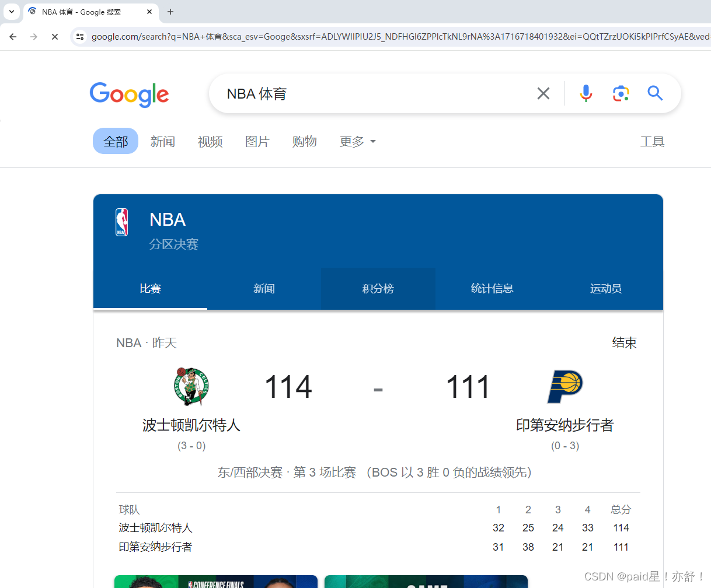
Task: Open the 工具 search tools
Action: 653,141
